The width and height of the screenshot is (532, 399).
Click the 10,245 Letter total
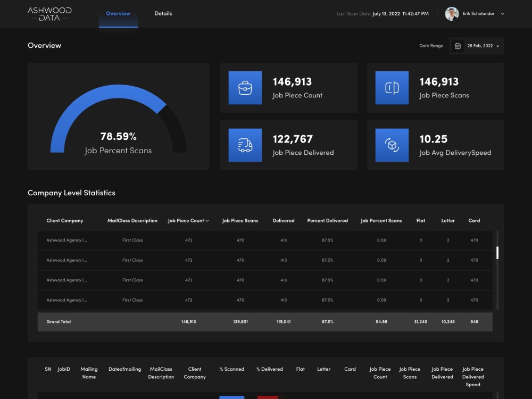point(448,322)
